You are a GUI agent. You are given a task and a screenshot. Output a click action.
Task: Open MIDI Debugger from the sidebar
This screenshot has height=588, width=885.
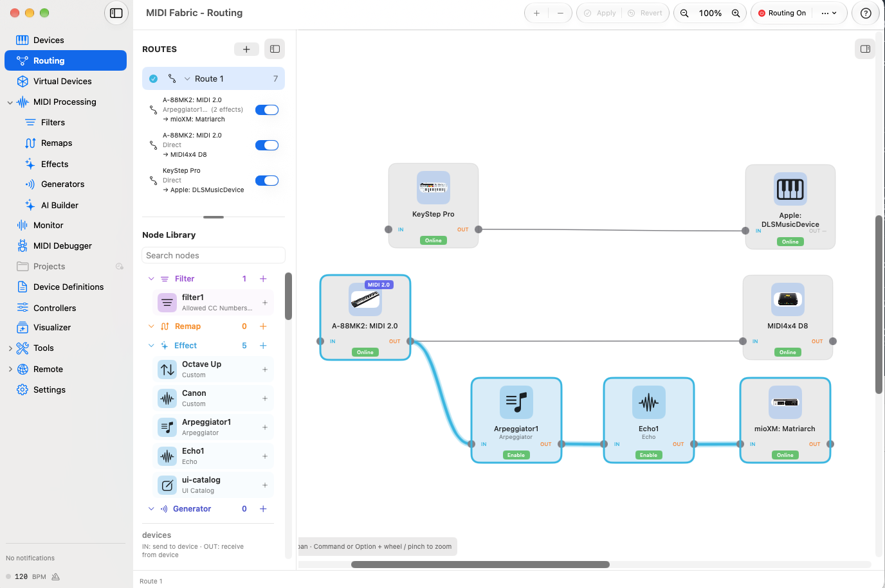(x=66, y=245)
